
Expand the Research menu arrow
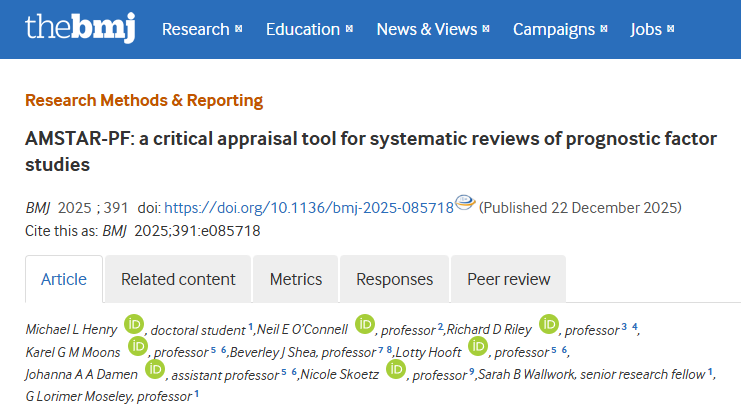(239, 29)
